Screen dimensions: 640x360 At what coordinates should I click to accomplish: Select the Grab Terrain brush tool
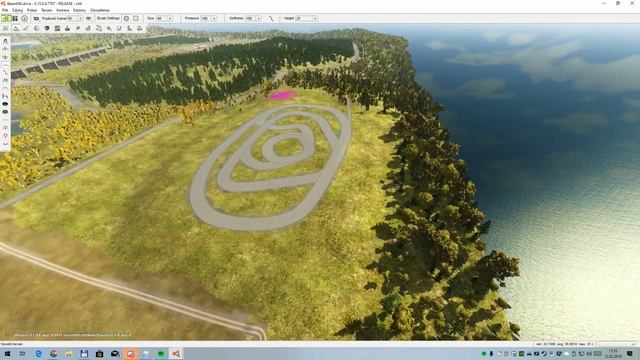pyautogui.click(x=5, y=41)
